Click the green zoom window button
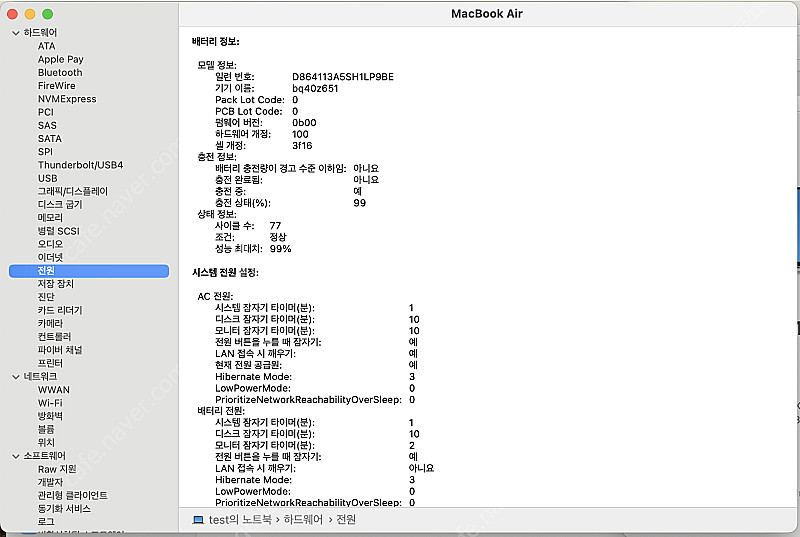This screenshot has height=537, width=800. [x=47, y=14]
